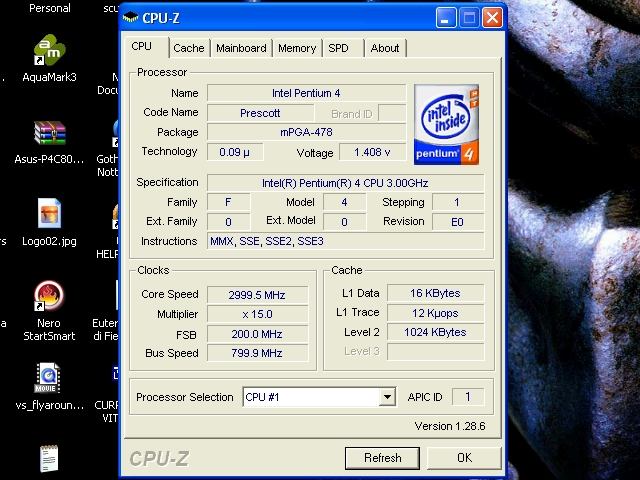Minimize the CPU-Z window
This screenshot has height=480, width=640.
pyautogui.click(x=446, y=18)
